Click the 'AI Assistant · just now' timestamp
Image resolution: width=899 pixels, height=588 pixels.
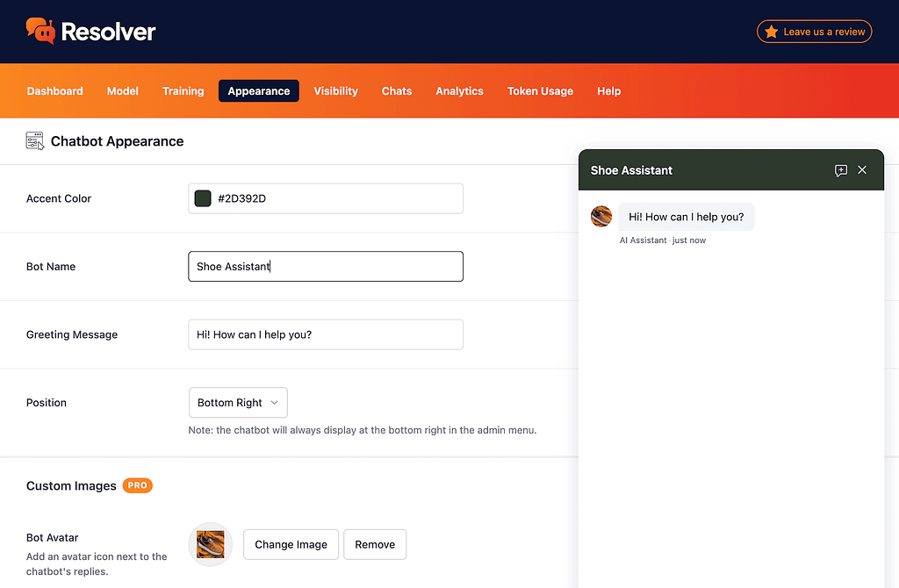662,240
